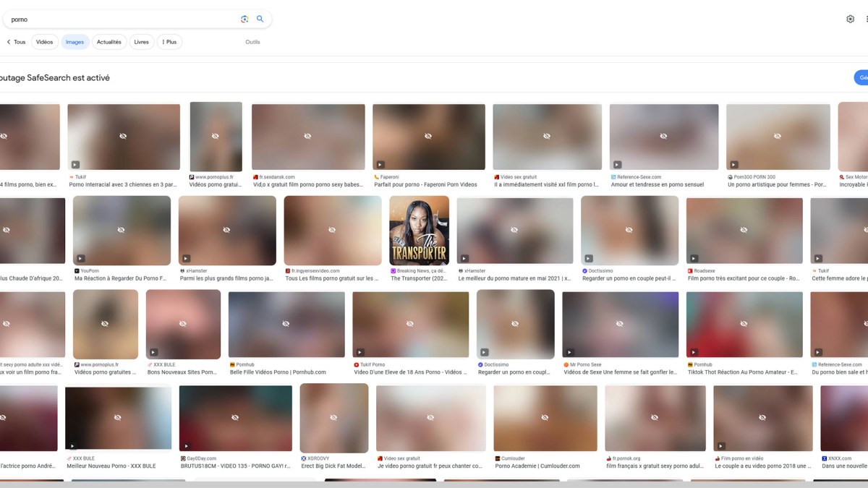Click the magnifying glass search icon

click(260, 19)
